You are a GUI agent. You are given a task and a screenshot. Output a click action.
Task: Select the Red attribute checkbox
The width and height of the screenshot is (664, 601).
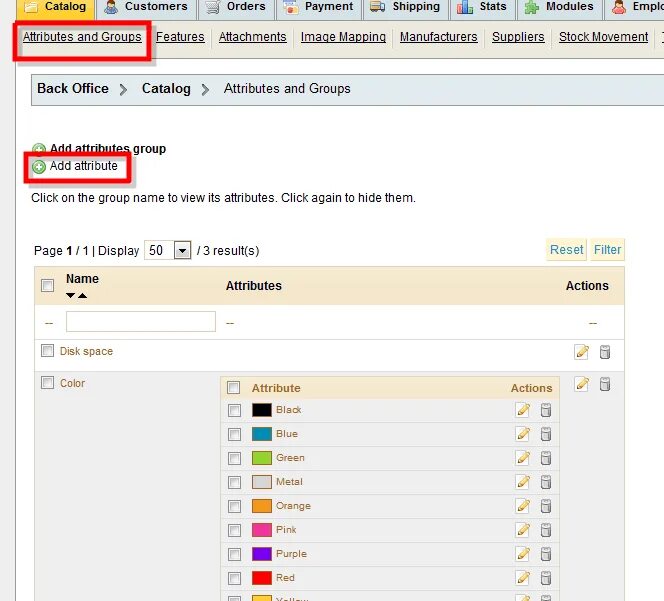[234, 579]
